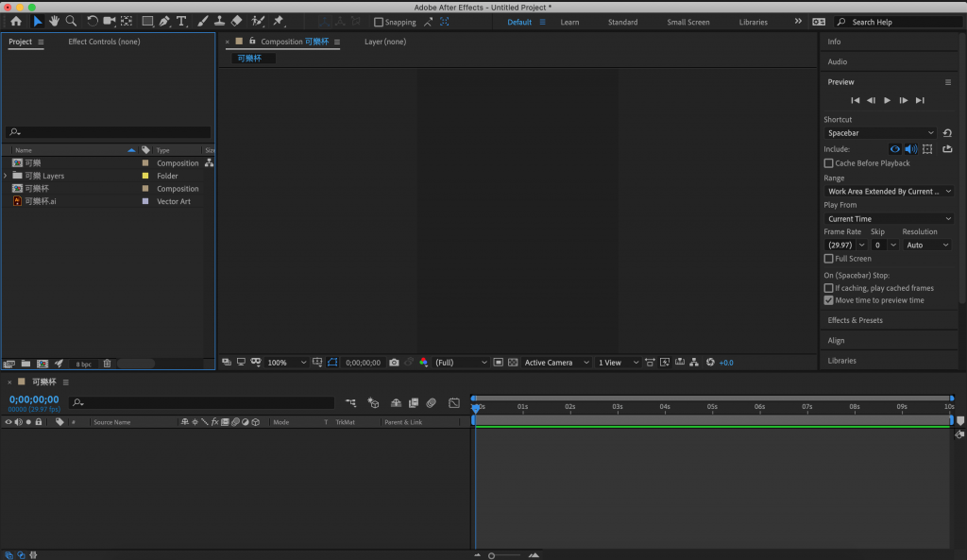Open Composition Mini-Flowchart in timeline
The image size is (967, 560).
pyautogui.click(x=351, y=402)
